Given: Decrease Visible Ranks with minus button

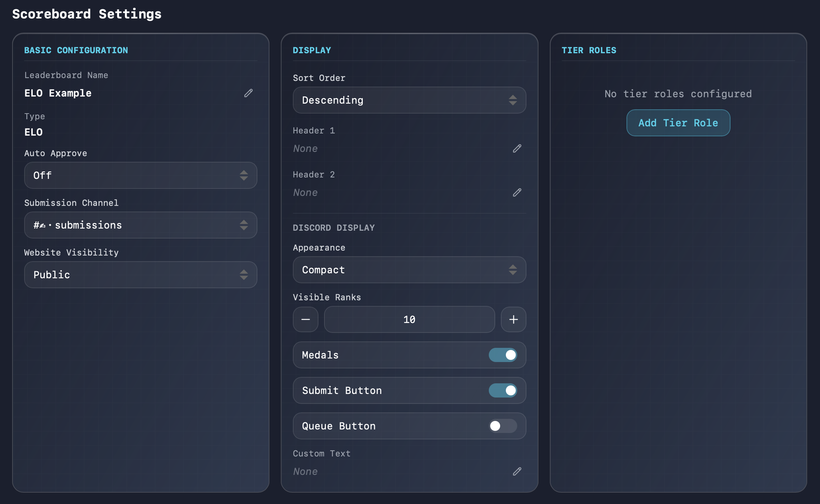Looking at the screenshot, I should [x=306, y=319].
